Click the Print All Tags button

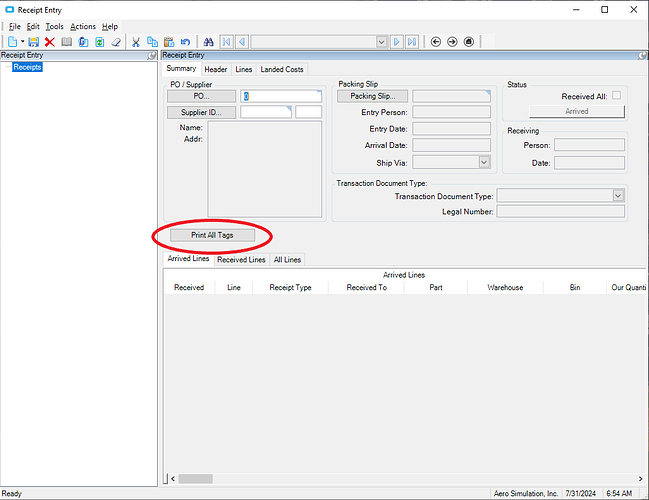(x=212, y=235)
